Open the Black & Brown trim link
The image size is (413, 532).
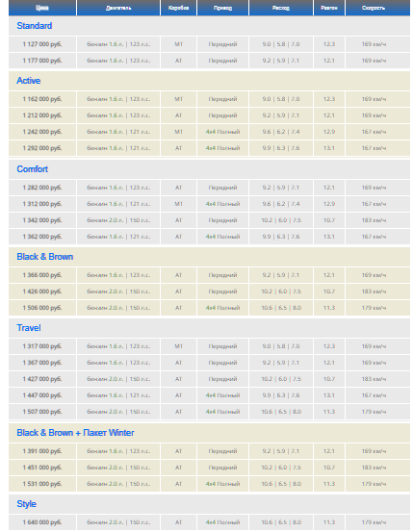tap(45, 257)
